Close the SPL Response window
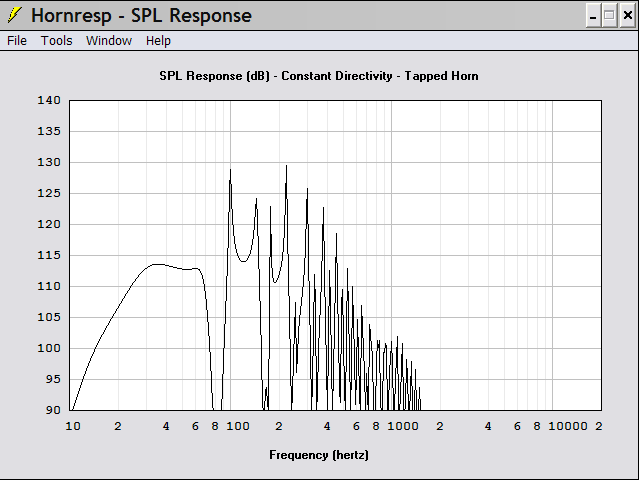639x480 pixels. point(627,15)
